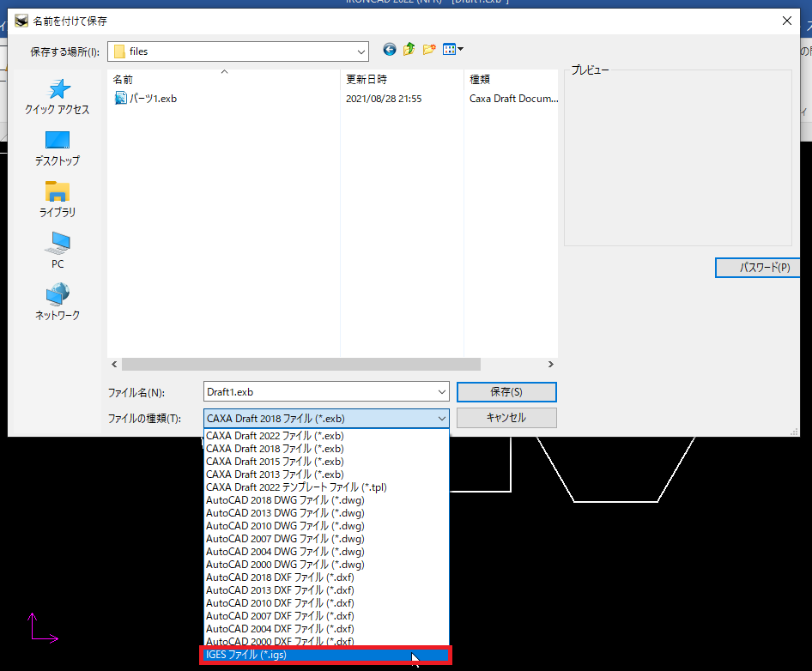Go up one folder level
812x671 pixels.
(409, 51)
